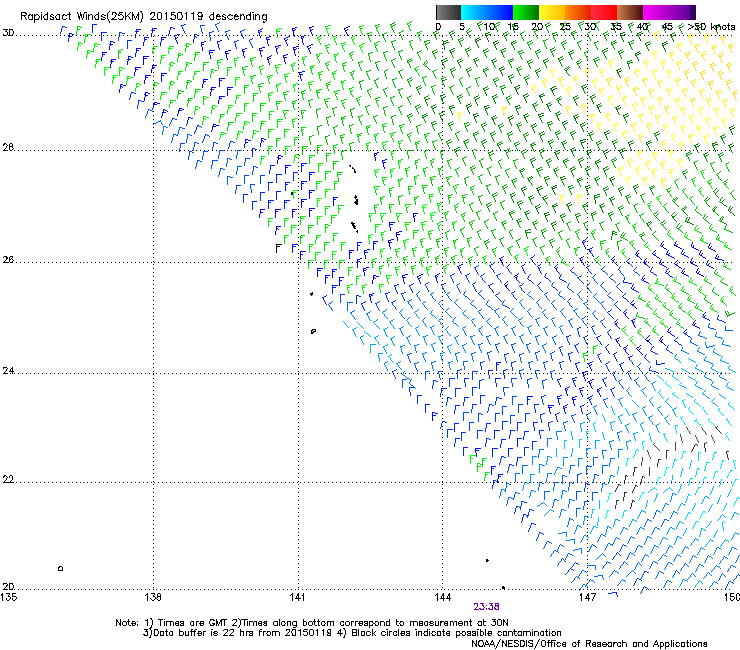Click the purple 40-50 knots legend swatch
Image resolution: width=740 pixels, height=650 pixels.
[669, 12]
